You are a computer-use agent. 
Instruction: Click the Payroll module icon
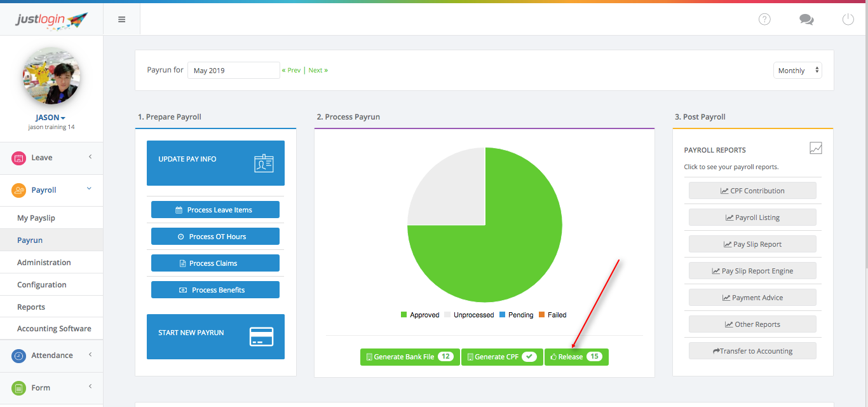tap(19, 190)
